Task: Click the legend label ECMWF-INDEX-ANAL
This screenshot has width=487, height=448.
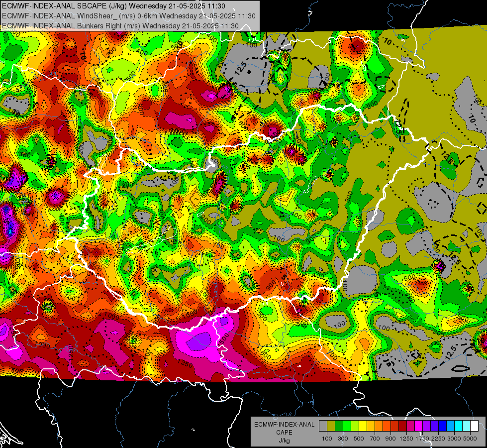Action: (284, 425)
